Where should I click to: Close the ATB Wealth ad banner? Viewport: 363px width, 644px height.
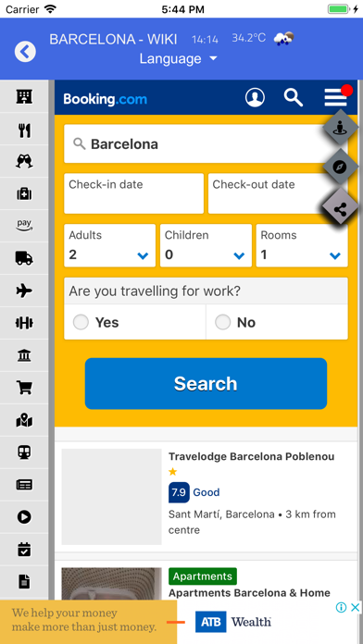click(x=355, y=607)
